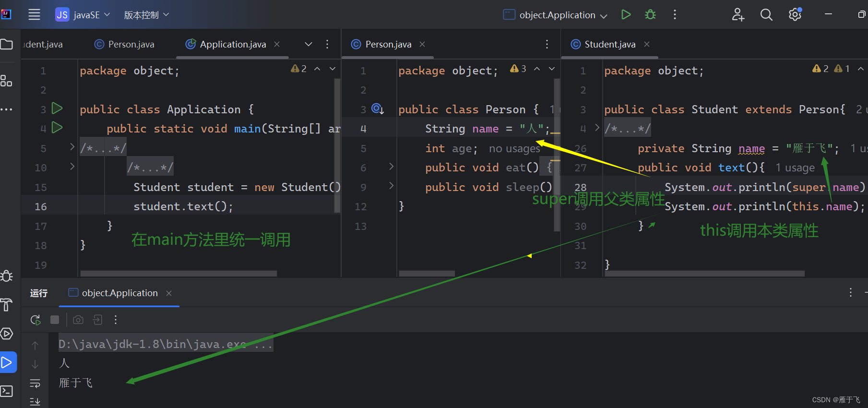Open the javaSE project dropdown
The width and height of the screenshot is (868, 408).
click(83, 15)
